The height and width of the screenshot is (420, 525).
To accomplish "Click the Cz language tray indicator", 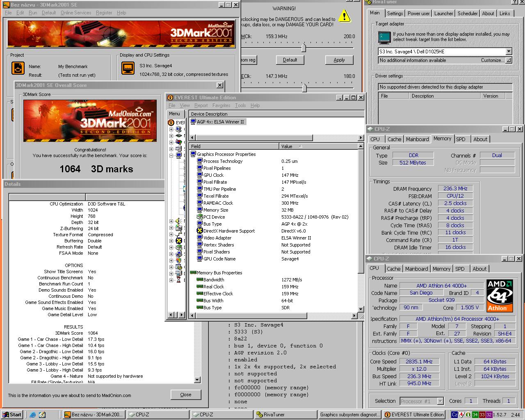I will pyautogui.click(x=454, y=415).
